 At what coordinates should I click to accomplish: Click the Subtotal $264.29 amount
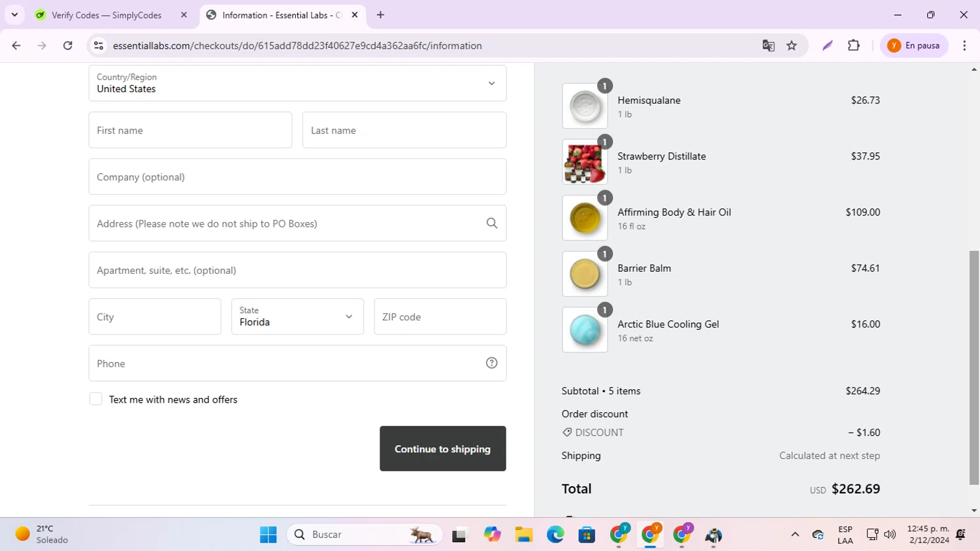click(x=862, y=391)
